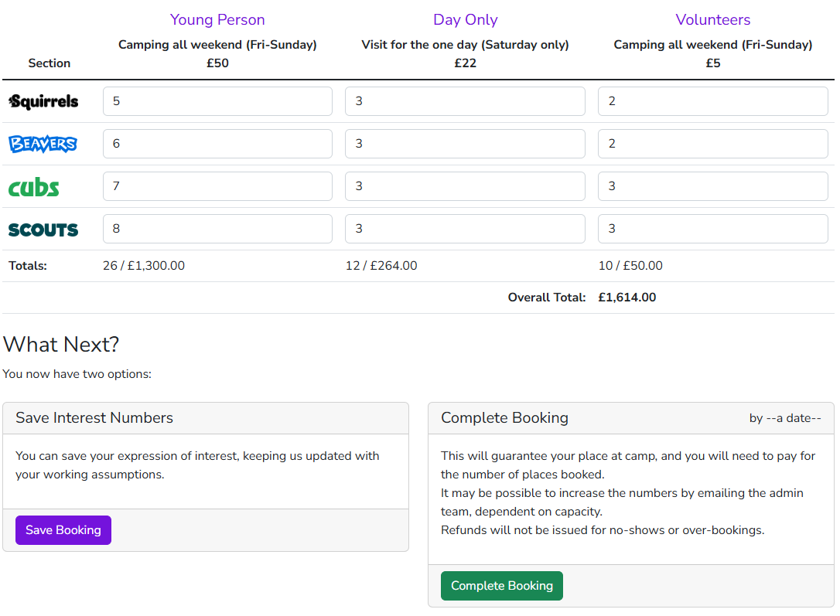
Task: Click the Squirrels section logo
Action: click(x=43, y=101)
